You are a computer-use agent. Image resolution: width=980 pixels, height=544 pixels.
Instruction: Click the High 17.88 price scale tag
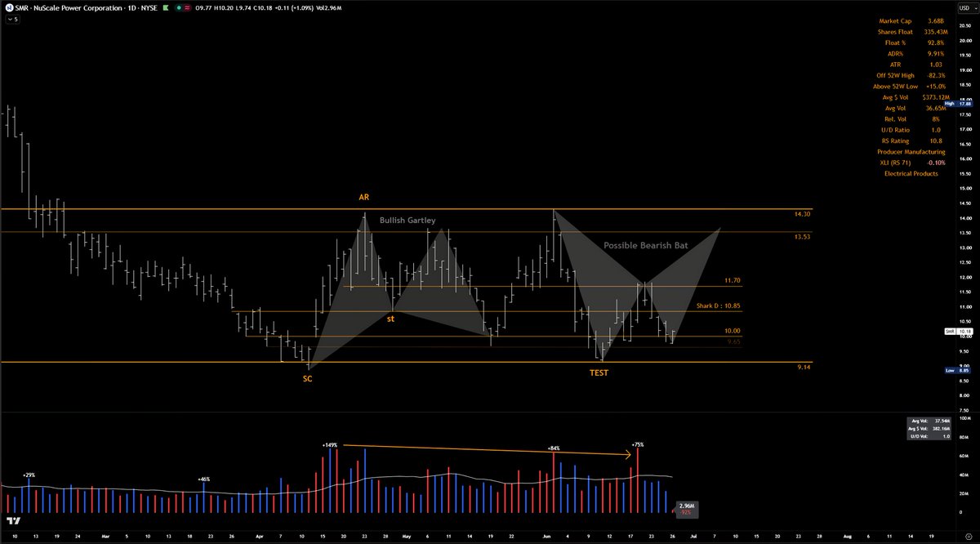(957, 104)
